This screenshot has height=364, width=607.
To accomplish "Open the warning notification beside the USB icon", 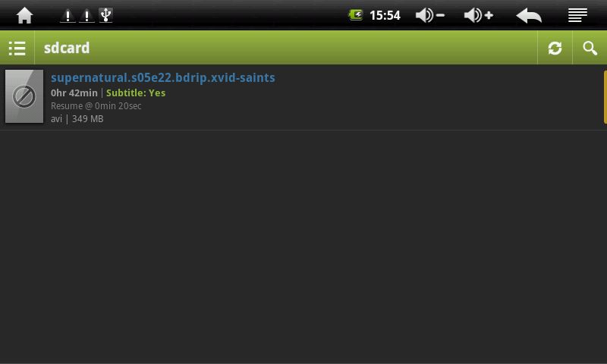I will pyautogui.click(x=86, y=15).
